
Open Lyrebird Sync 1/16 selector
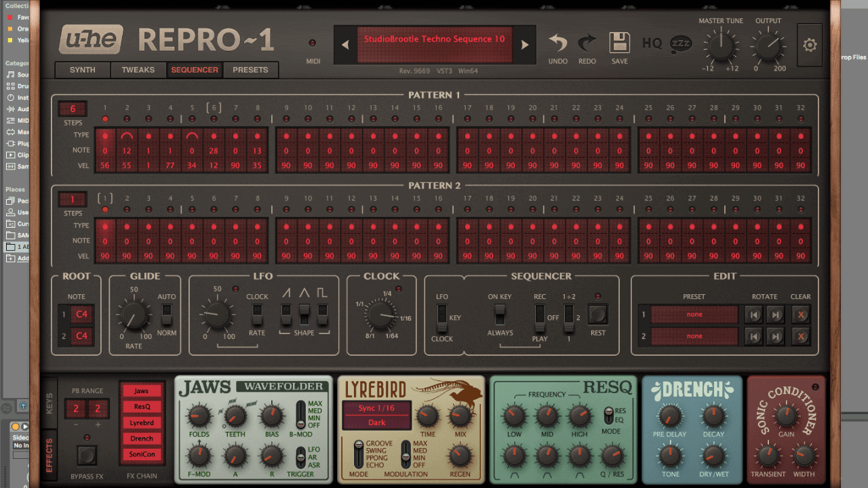tap(376, 408)
